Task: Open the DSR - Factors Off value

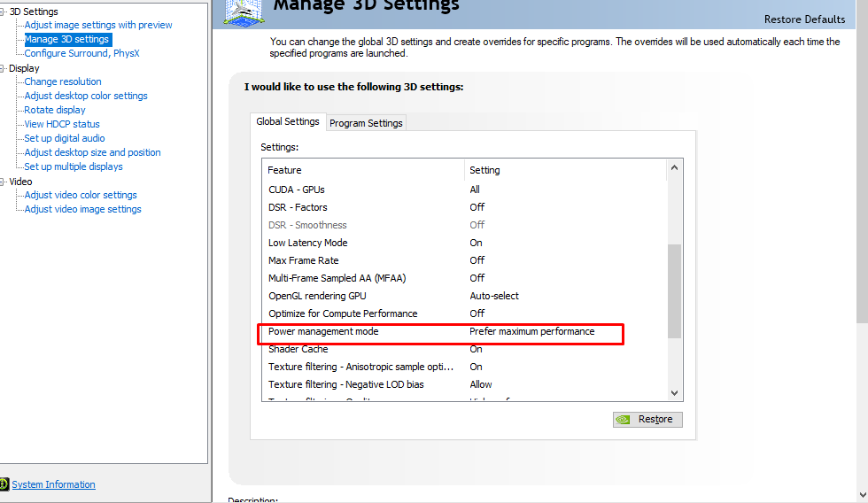Action: click(x=477, y=207)
